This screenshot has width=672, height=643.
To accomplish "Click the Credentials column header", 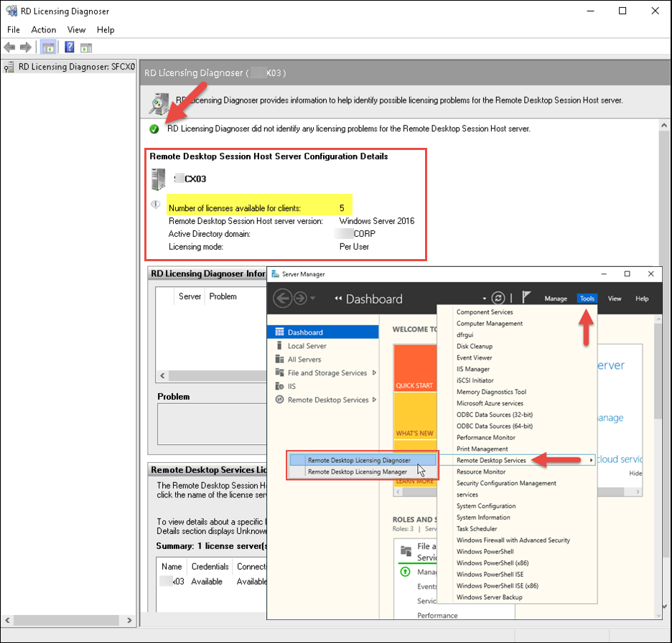I will (210, 567).
